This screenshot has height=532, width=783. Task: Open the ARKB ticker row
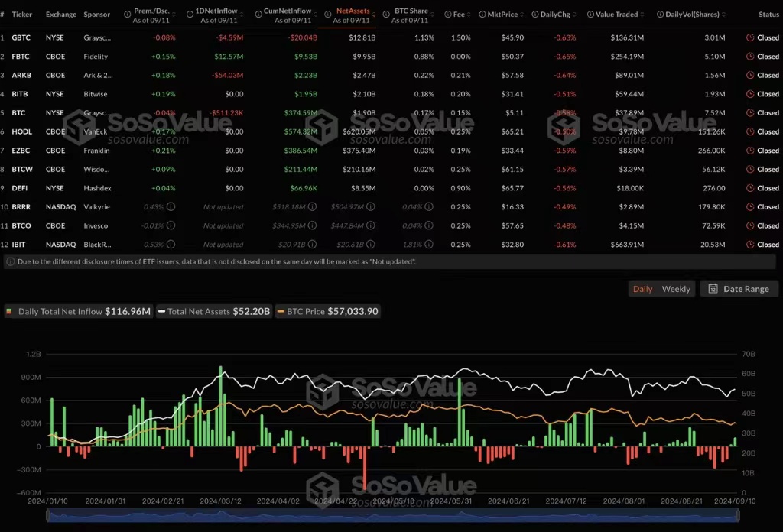click(21, 75)
